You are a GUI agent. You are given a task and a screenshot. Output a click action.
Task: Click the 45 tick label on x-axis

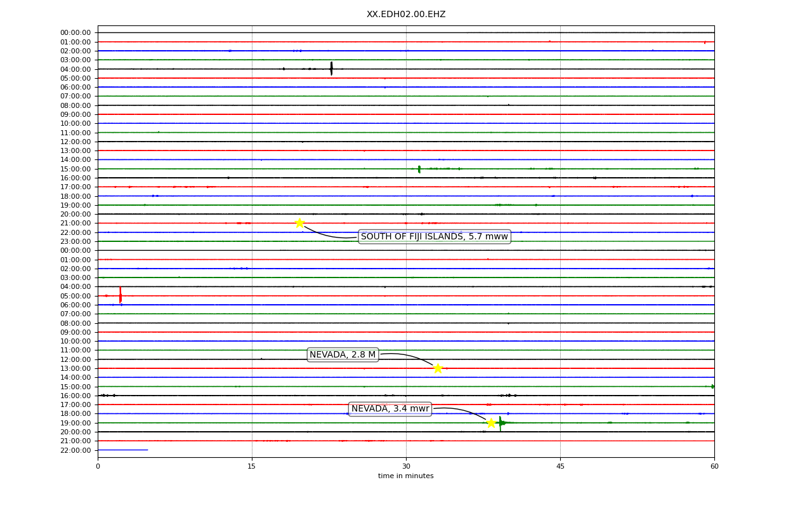pyautogui.click(x=560, y=467)
